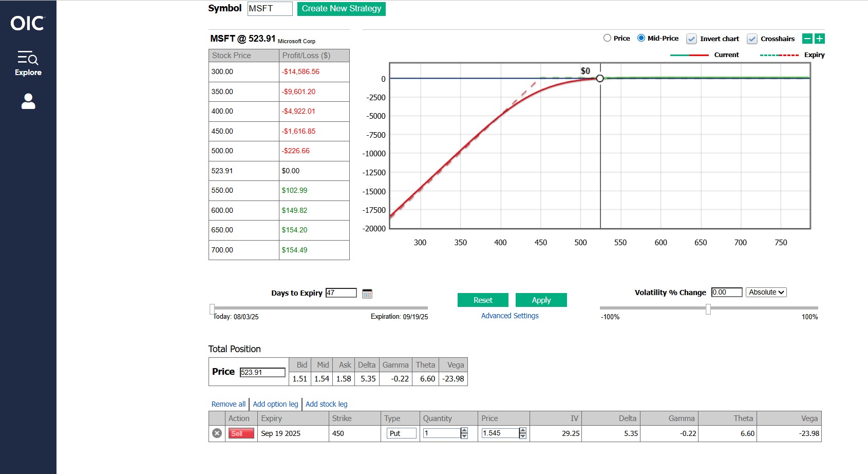
Task: Select the Mid-Price radio button
Action: coord(641,38)
